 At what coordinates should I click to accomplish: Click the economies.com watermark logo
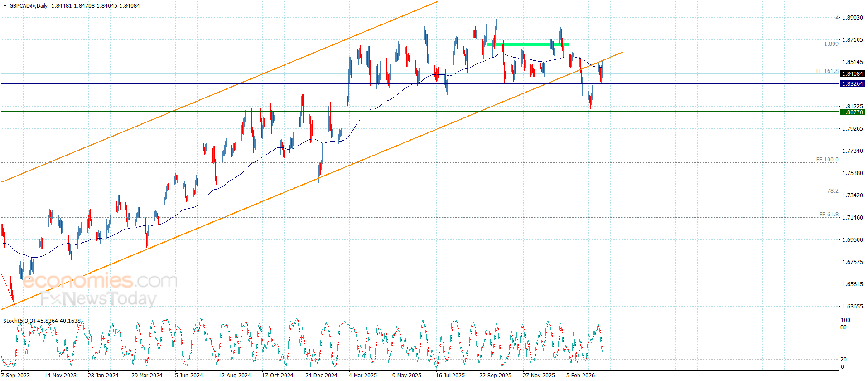pos(100,281)
